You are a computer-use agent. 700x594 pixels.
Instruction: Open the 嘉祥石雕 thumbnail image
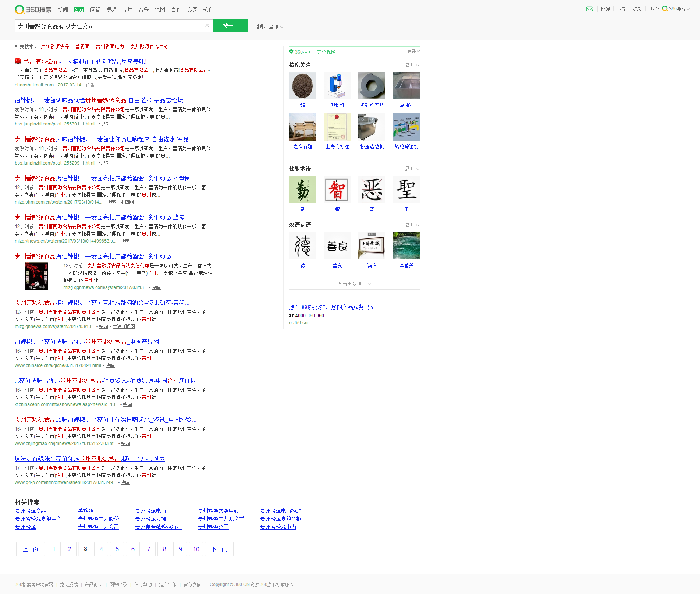click(x=303, y=127)
